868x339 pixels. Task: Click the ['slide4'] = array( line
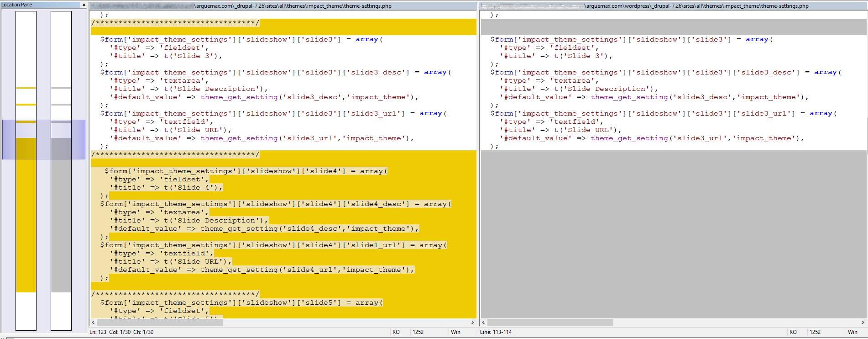(x=246, y=171)
